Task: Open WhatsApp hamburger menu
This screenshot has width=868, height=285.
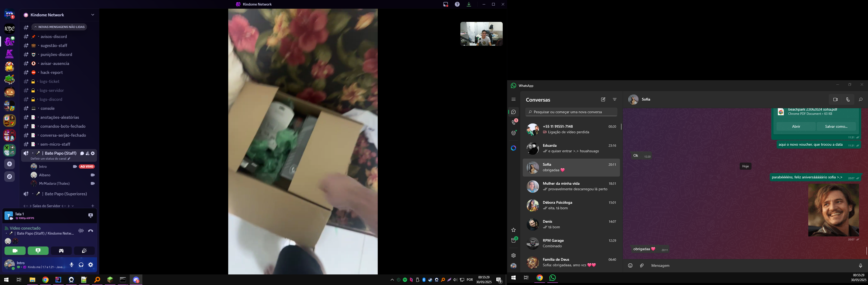Action: tap(514, 99)
